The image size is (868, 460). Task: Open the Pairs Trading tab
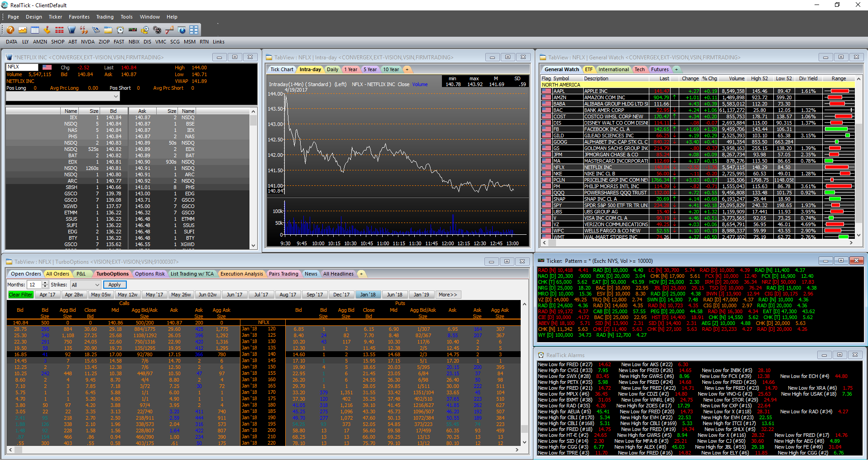pos(283,274)
